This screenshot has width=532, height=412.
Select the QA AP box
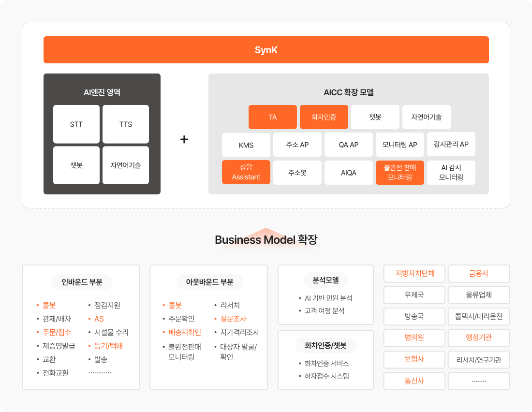coord(348,145)
